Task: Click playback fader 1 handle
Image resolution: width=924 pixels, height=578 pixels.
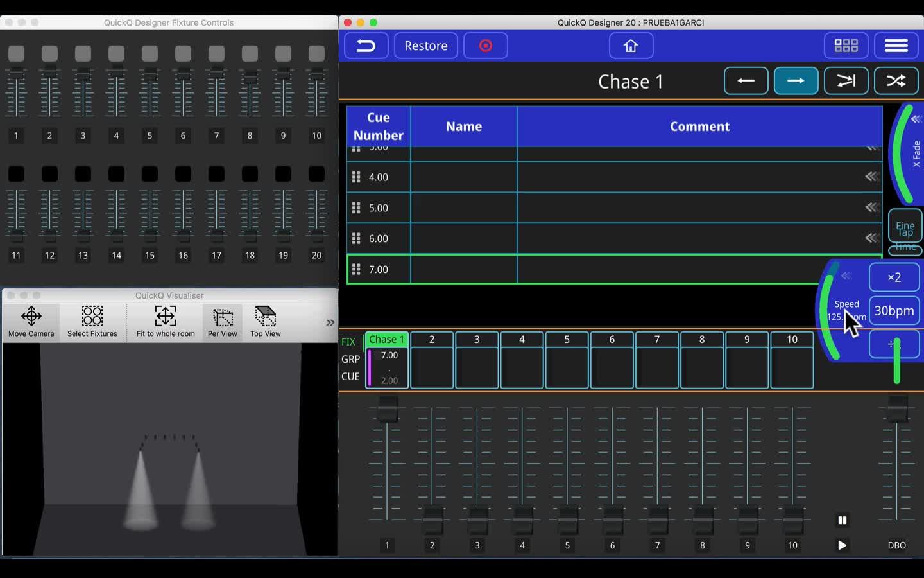Action: coord(388,408)
